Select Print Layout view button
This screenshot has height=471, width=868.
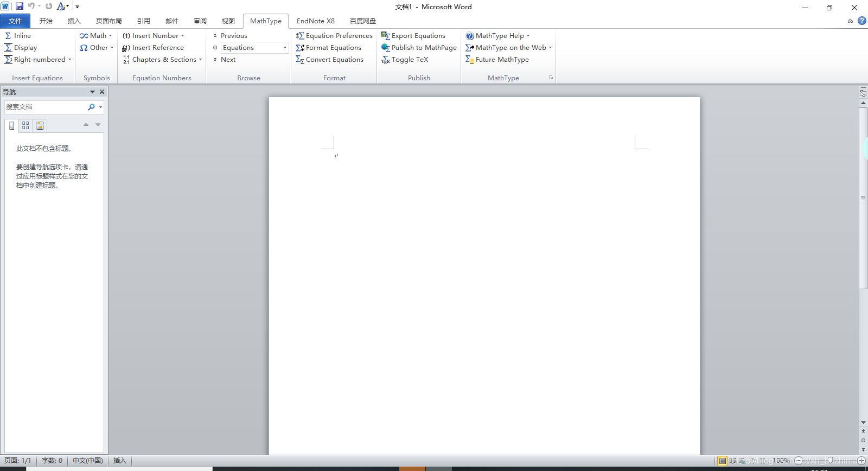[722, 461]
